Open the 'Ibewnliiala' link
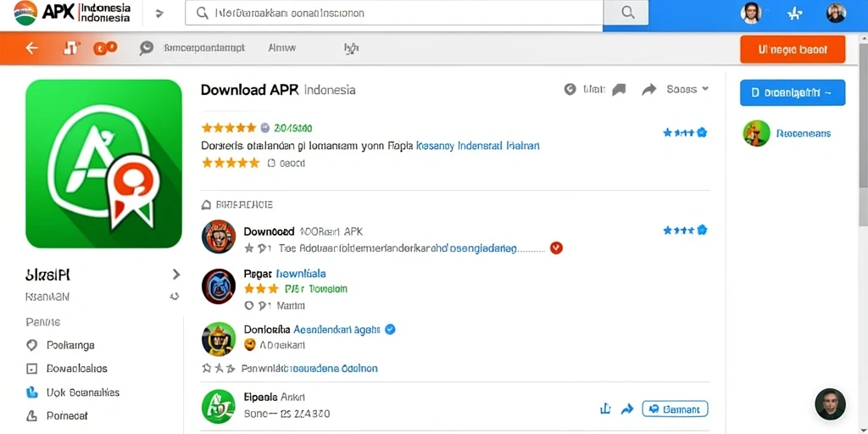 point(301,274)
